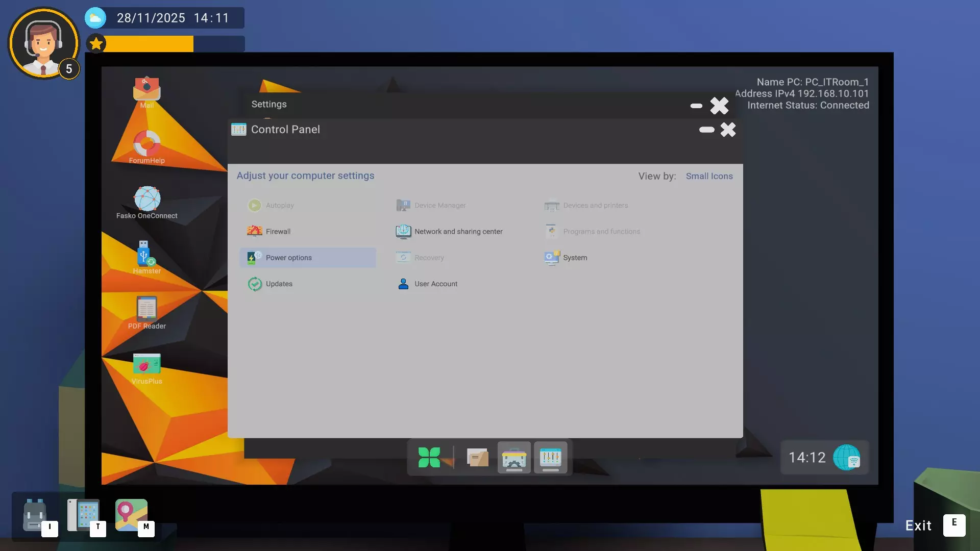Open Network and sharing center
The image size is (980, 551).
458,232
